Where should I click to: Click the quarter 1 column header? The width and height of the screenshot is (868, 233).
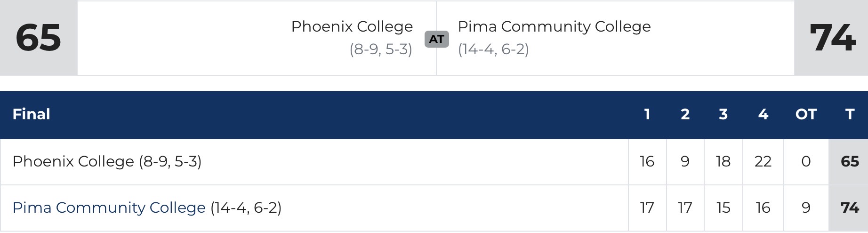(x=647, y=114)
